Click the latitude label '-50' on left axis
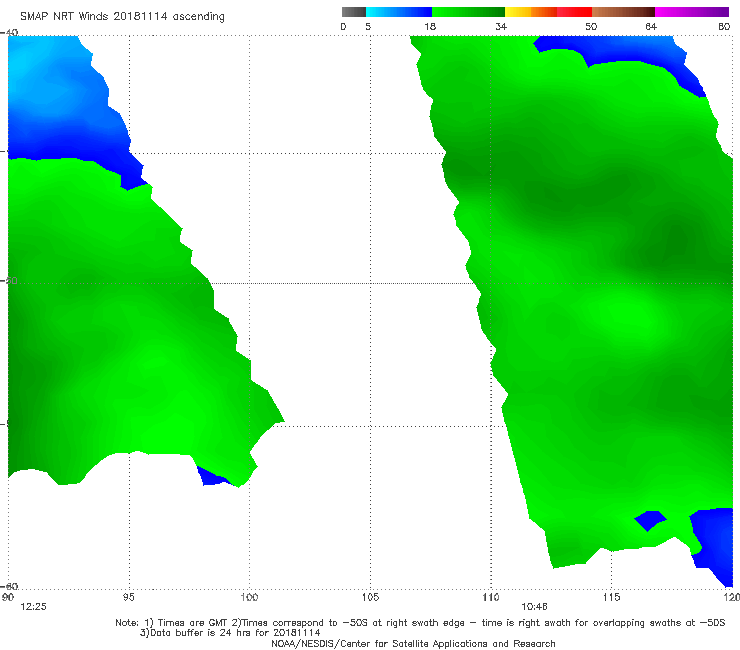The height and width of the screenshot is (650, 740). coord(9,281)
